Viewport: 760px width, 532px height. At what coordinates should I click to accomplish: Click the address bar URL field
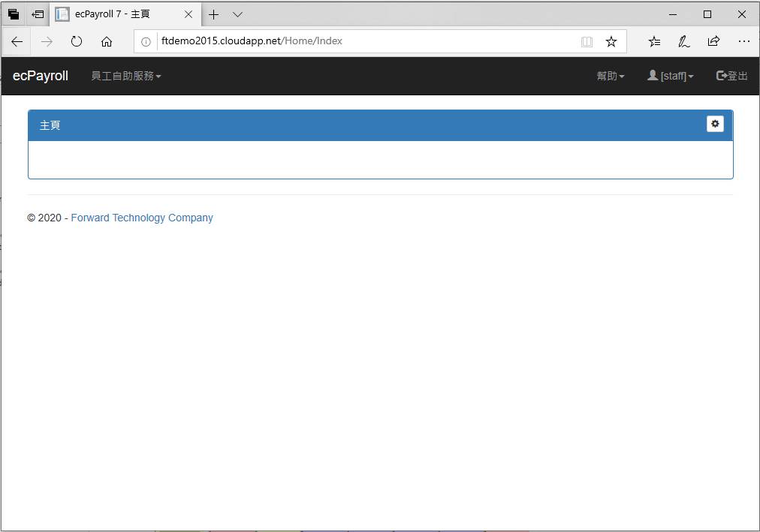pos(360,41)
